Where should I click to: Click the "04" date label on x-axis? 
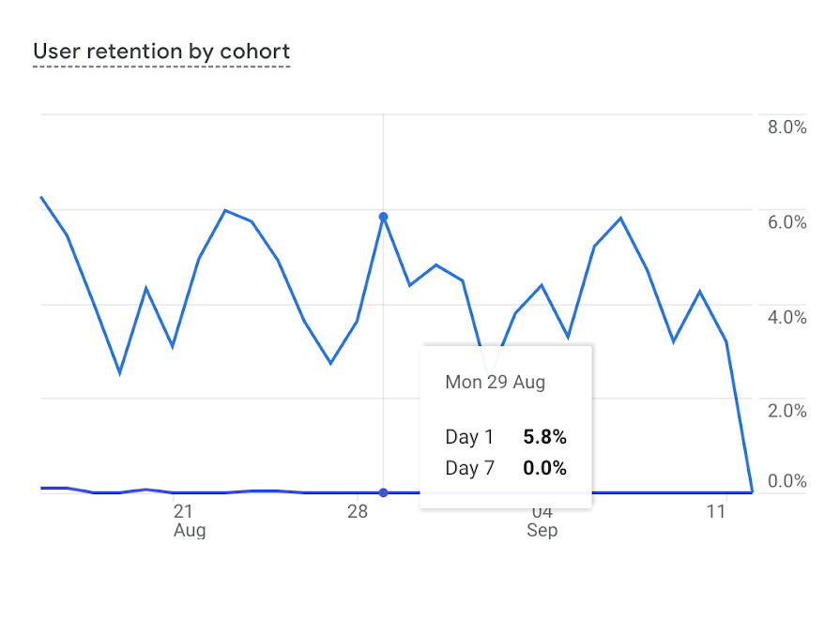pyautogui.click(x=542, y=512)
